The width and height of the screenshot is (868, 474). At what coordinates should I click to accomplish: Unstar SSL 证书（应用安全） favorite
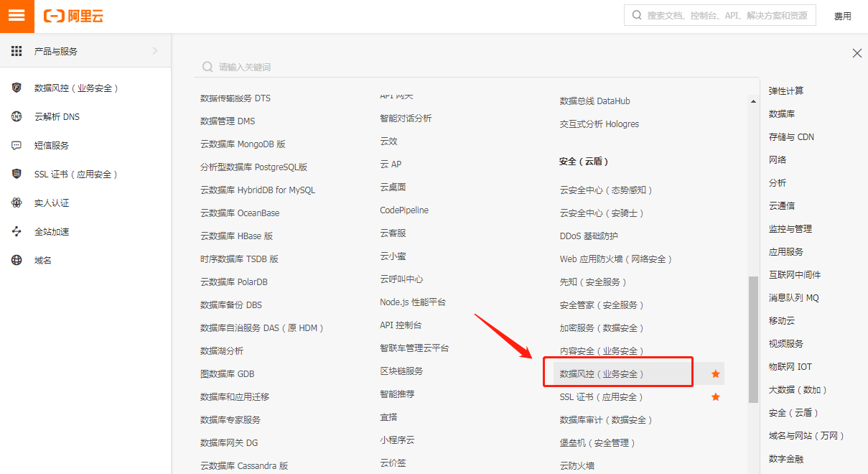tap(715, 396)
